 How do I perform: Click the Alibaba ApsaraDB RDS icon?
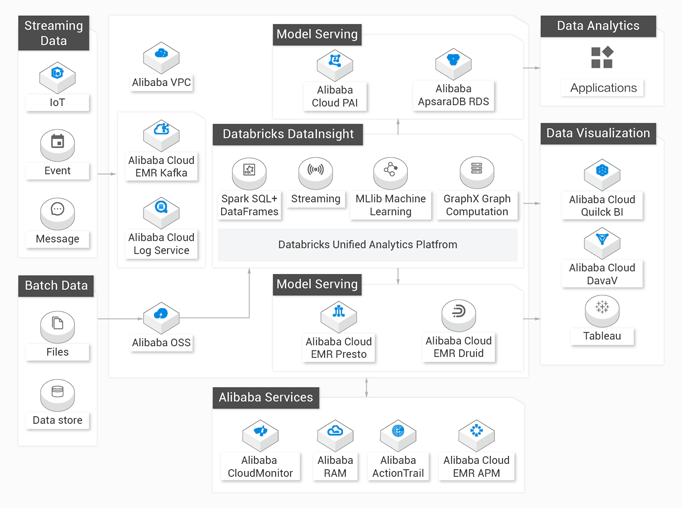[x=454, y=64]
